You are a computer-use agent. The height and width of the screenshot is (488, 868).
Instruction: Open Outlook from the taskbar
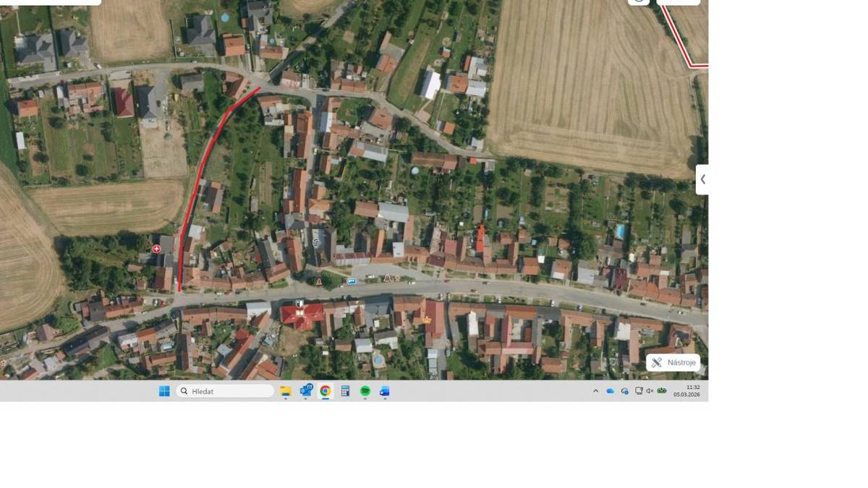306,391
